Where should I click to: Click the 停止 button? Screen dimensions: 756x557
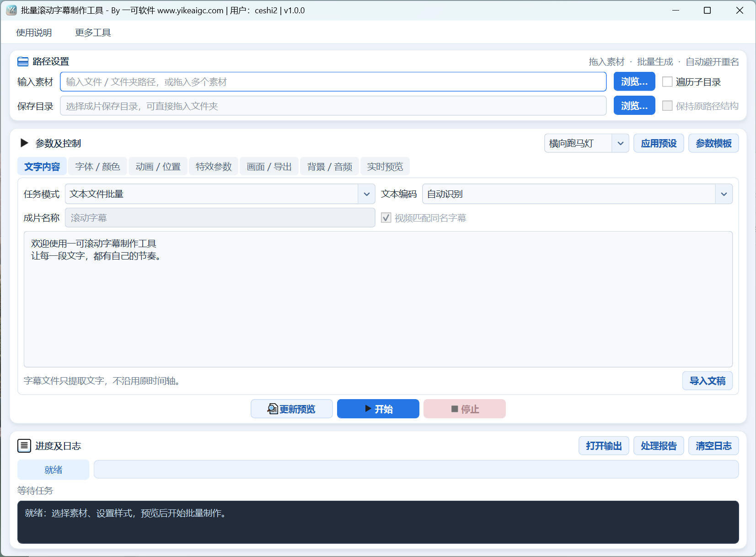pyautogui.click(x=465, y=409)
